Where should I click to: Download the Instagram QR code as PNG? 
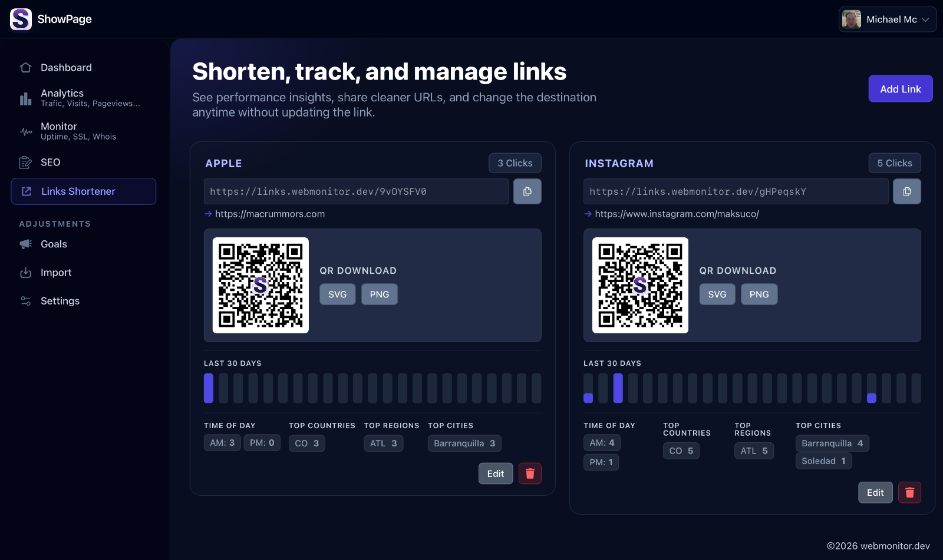(x=759, y=294)
